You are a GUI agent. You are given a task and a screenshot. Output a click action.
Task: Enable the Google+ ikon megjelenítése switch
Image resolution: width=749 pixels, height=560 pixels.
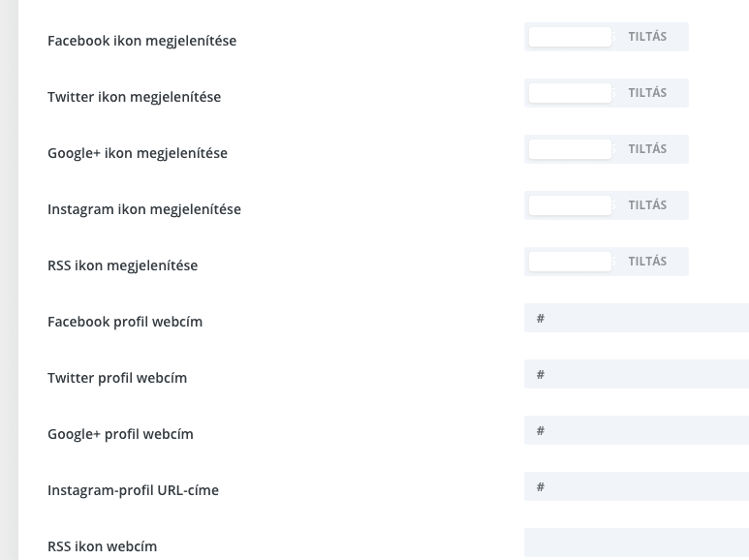point(607,149)
